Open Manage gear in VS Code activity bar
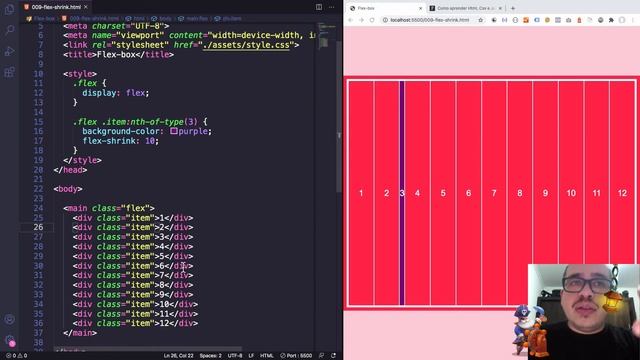This screenshot has height=360, width=640. pos(9,340)
